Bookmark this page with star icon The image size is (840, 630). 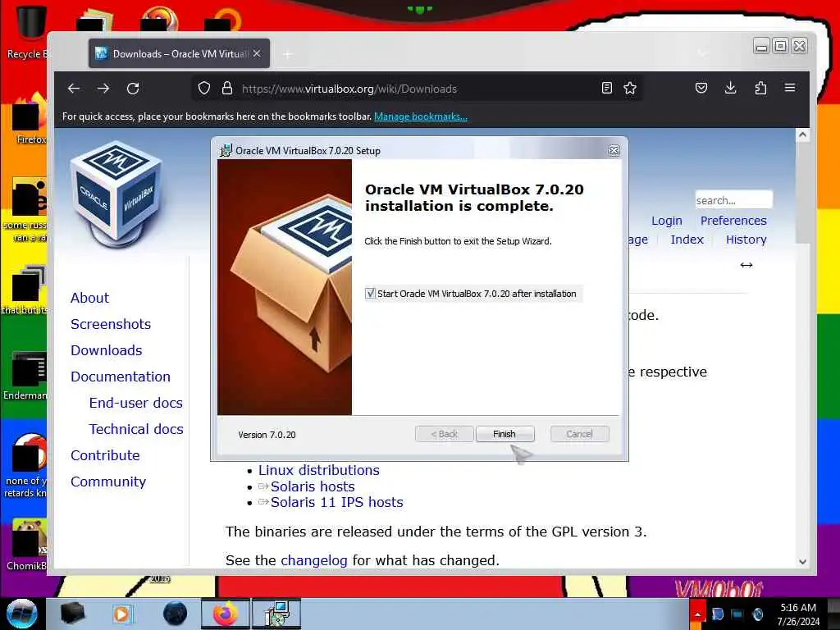tap(630, 89)
